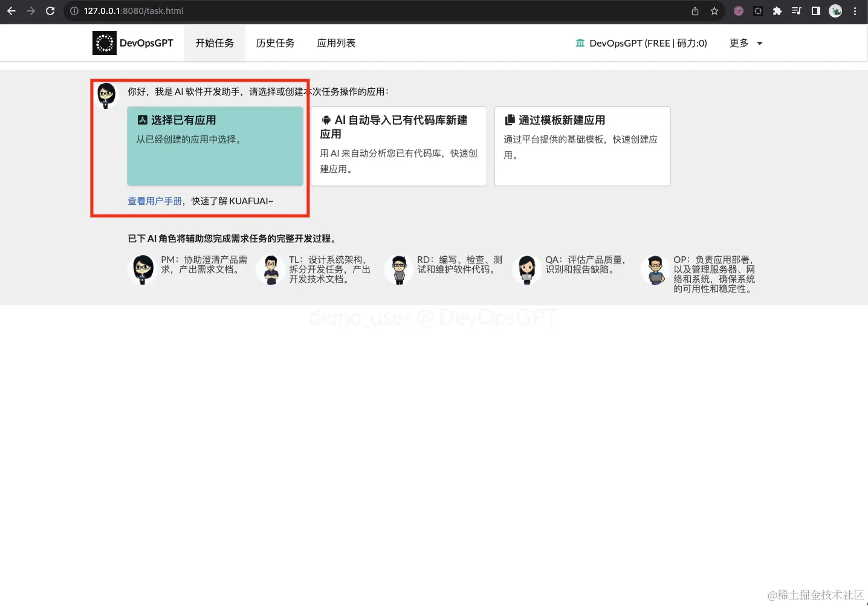
Task: Click the share page icon
Action: pos(695,11)
